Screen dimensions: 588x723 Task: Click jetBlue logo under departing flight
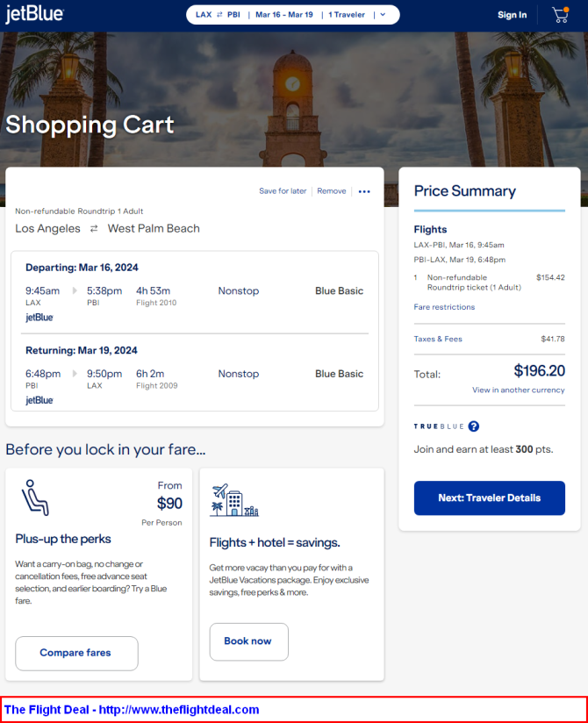click(39, 318)
